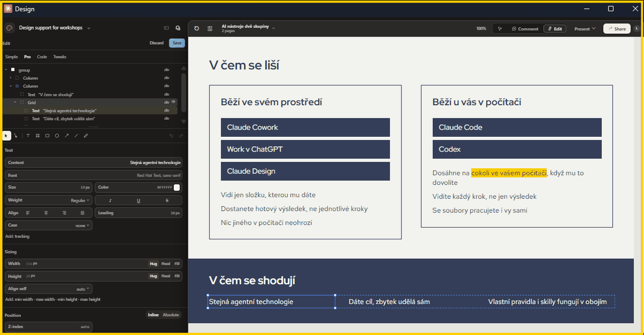The height and width of the screenshot is (335, 644).
Task: Click the Add: tracking link
Action: pos(18,236)
